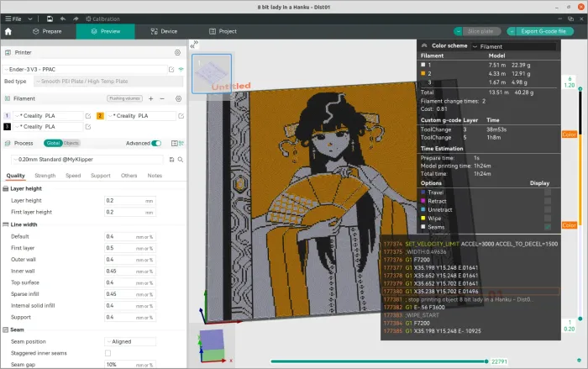The image size is (588, 369).
Task: Switch to the Device tab
Action: pos(164,32)
